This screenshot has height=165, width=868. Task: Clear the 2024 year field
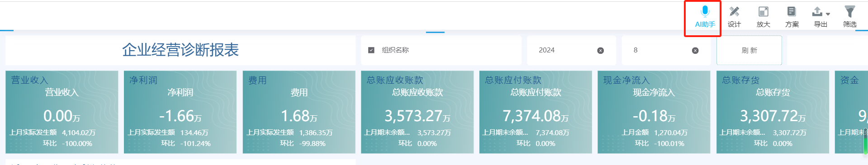pyautogui.click(x=601, y=51)
